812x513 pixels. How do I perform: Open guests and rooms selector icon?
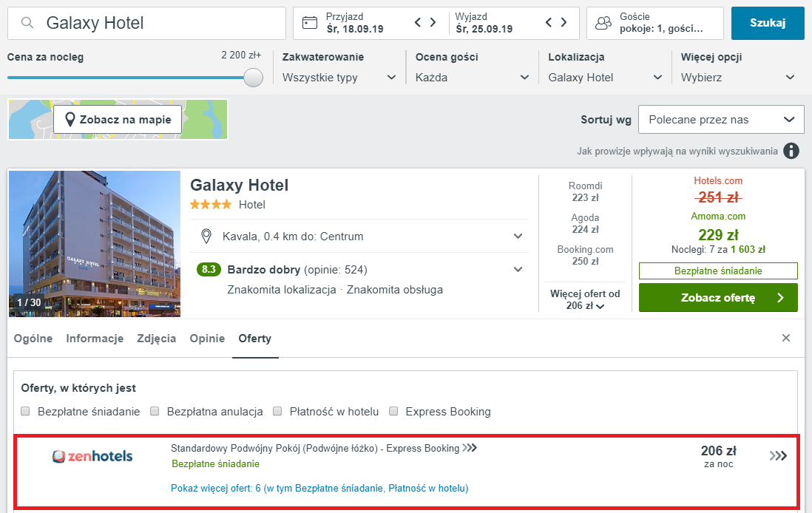(x=603, y=23)
